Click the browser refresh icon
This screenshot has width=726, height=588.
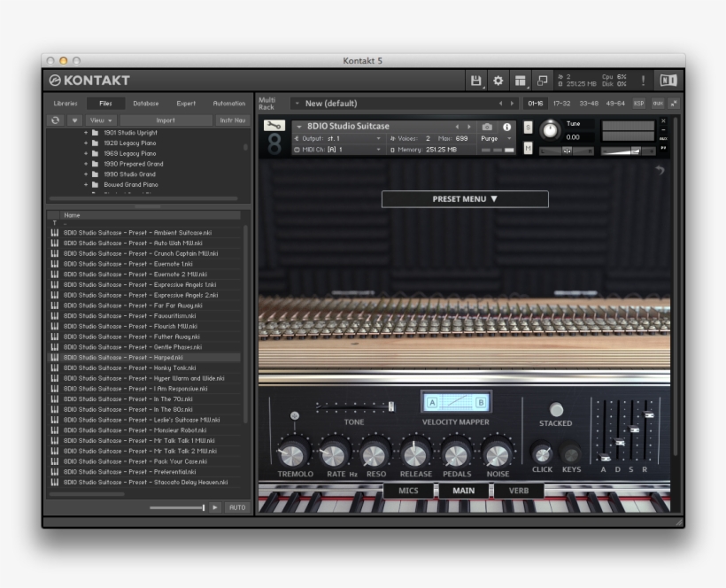tap(55, 120)
